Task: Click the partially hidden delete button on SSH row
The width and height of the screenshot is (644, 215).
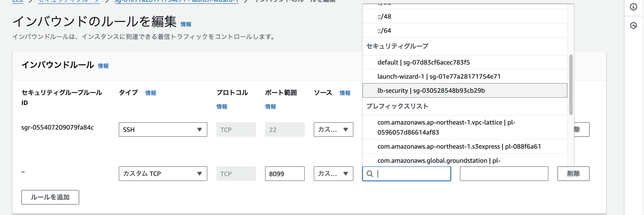Action: pyautogui.click(x=581, y=129)
